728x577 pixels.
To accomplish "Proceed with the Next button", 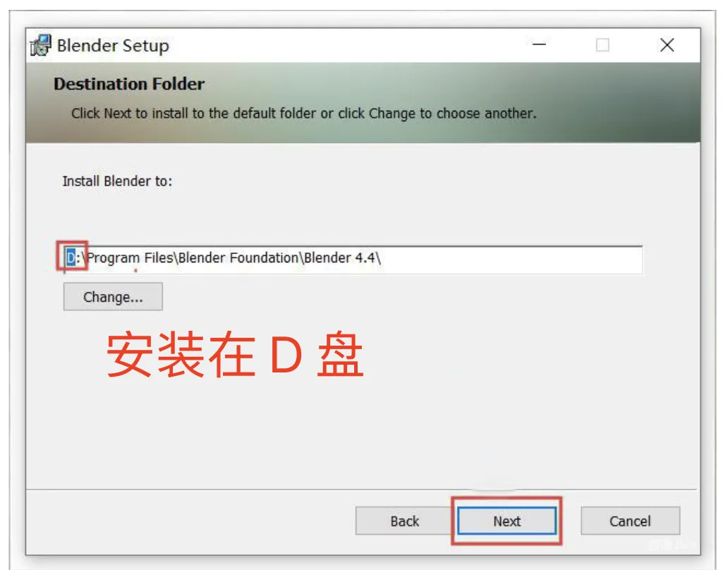I will coord(506,521).
